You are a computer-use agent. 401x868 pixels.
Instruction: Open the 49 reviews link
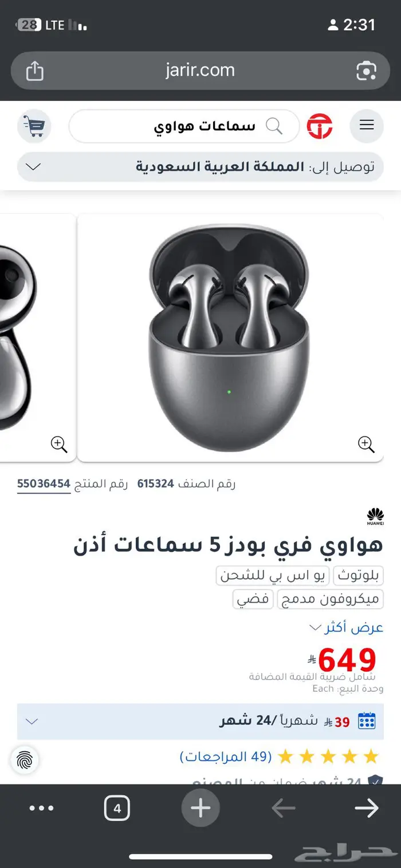click(x=226, y=757)
